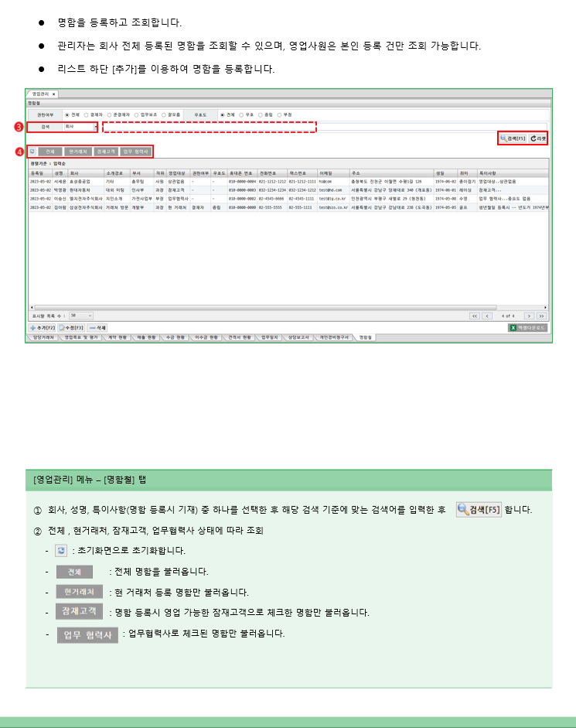Click the horizontal scrollbar under the list
Image resolution: width=576 pixels, height=728 pixels.
(x=265, y=307)
